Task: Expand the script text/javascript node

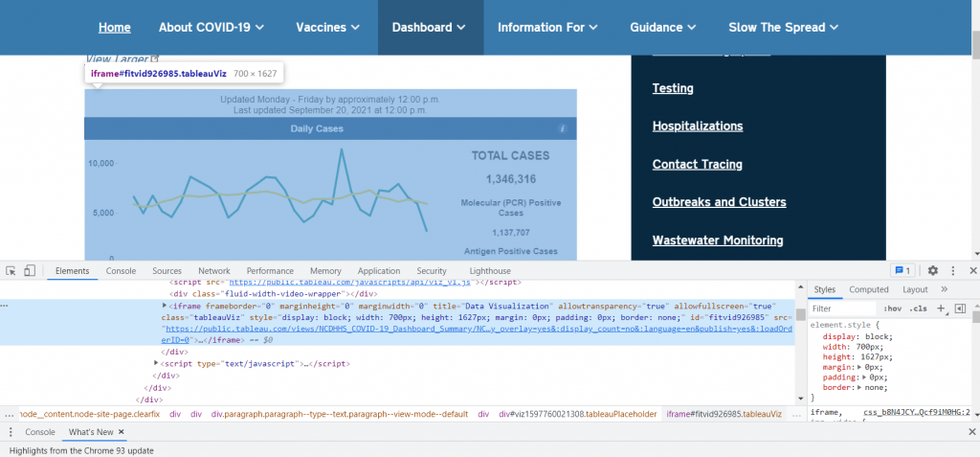Action: click(x=156, y=363)
